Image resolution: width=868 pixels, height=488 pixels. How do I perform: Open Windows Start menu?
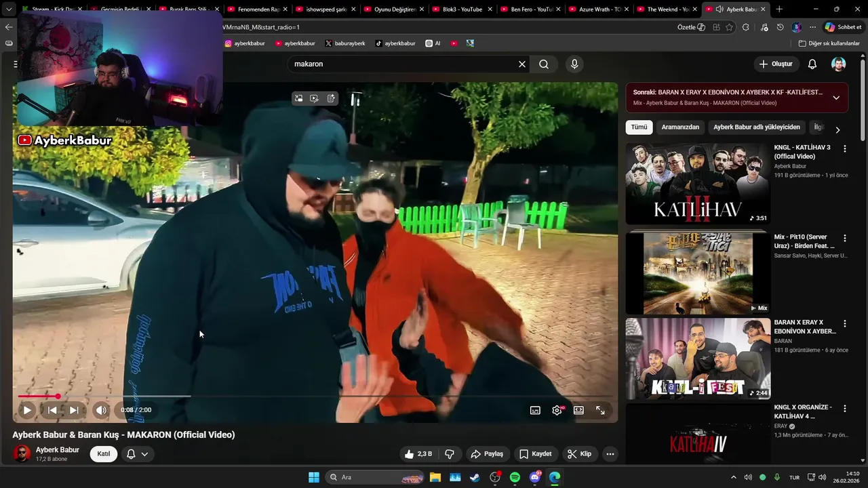pyautogui.click(x=314, y=477)
